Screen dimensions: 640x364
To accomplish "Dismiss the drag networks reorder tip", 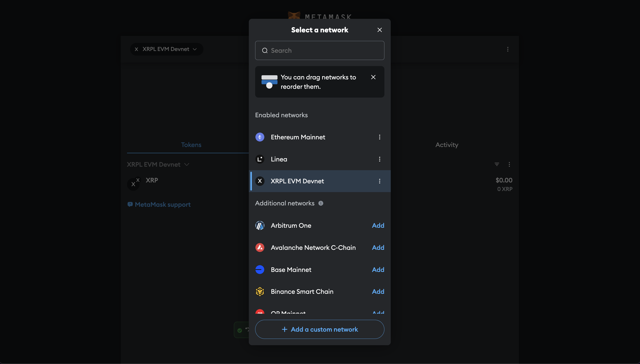I will click(373, 77).
